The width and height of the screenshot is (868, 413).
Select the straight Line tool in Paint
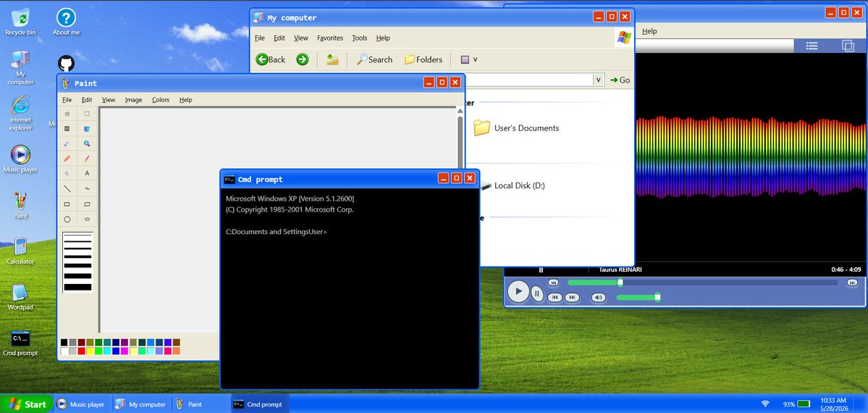[x=67, y=188]
